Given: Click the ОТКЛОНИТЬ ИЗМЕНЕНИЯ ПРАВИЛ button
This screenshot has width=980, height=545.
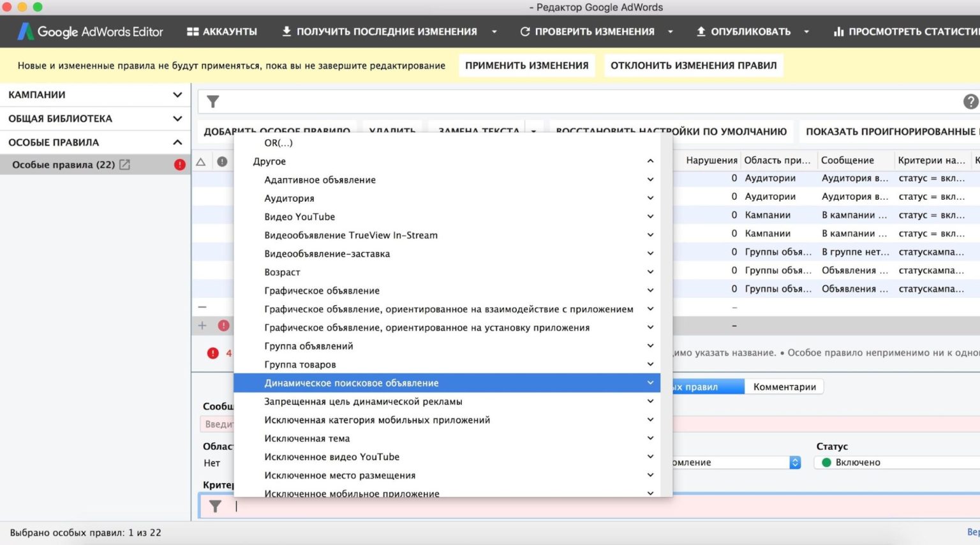Looking at the screenshot, I should pyautogui.click(x=694, y=64).
